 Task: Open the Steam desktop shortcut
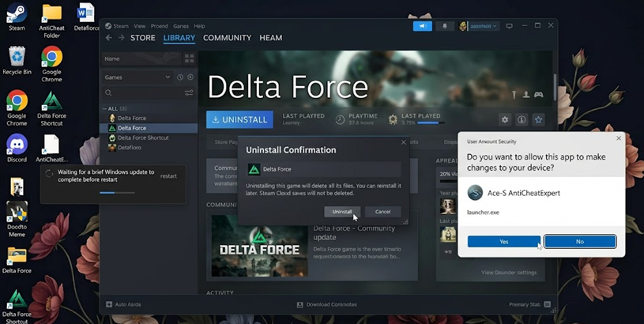pyautogui.click(x=17, y=17)
